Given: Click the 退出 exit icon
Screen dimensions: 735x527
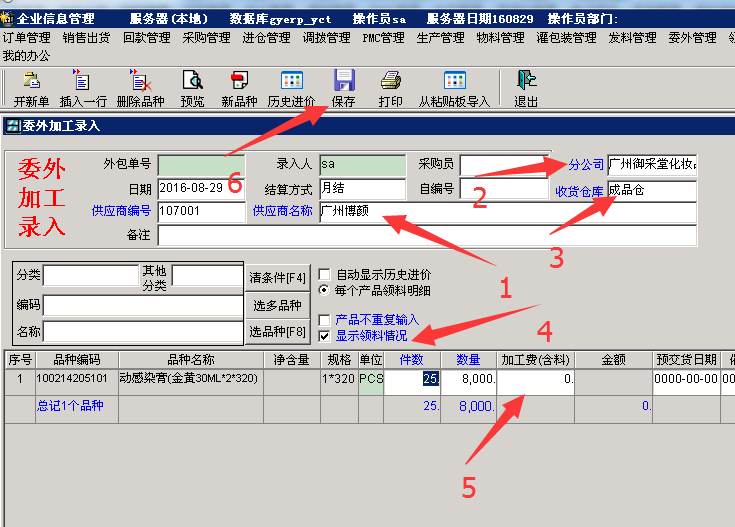Looking at the screenshot, I should pos(526,82).
